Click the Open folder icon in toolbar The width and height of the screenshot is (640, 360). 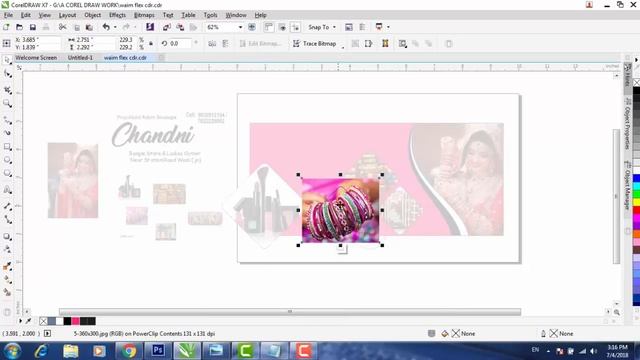click(x=19, y=27)
